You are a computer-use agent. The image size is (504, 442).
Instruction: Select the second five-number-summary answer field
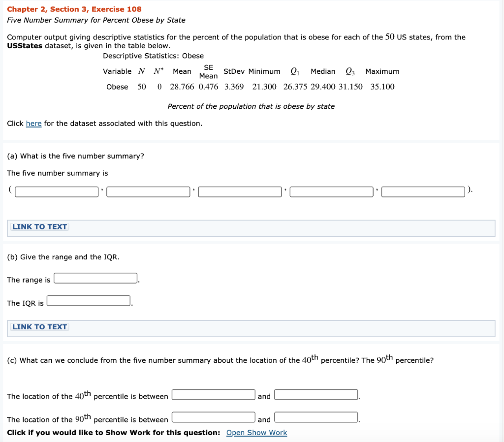pyautogui.click(x=148, y=191)
